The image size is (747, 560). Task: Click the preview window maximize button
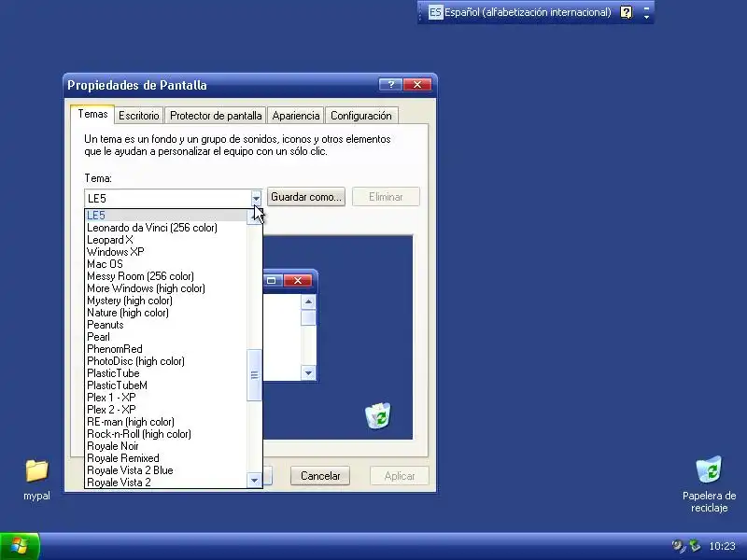click(272, 281)
